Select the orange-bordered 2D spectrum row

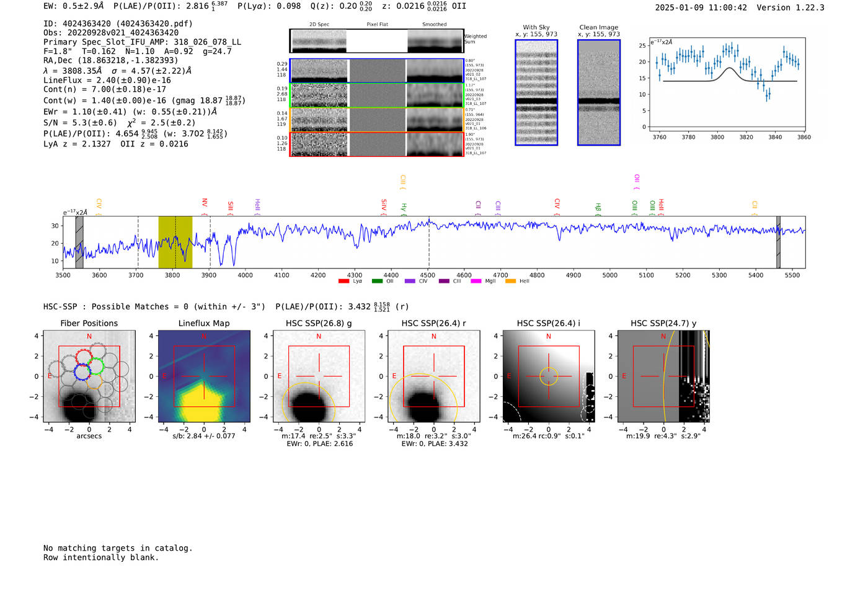(377, 120)
